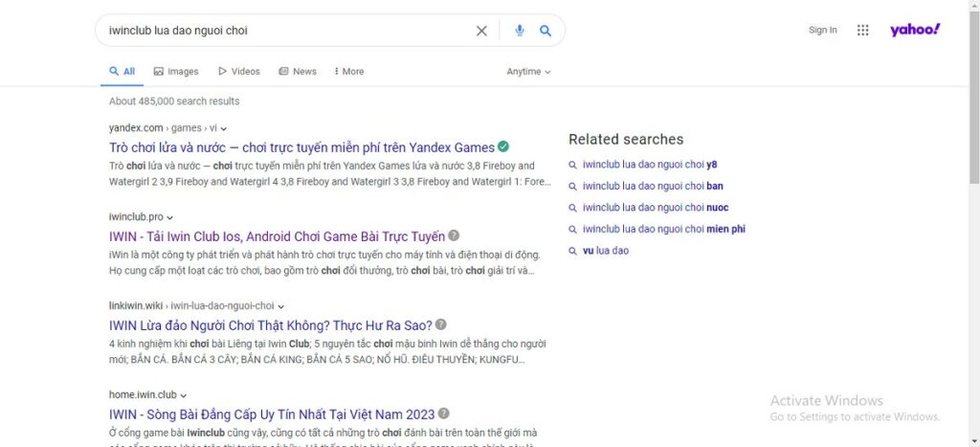Screen dimensions: 980x447
Task: Click the Yahoo! logo
Action: (x=915, y=30)
